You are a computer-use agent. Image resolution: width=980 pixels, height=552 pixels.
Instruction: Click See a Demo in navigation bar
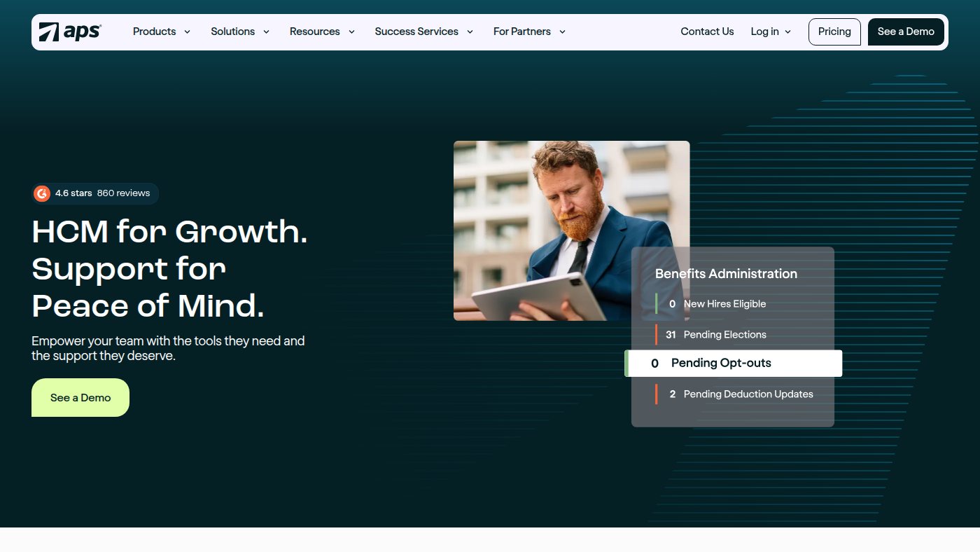pyautogui.click(x=906, y=32)
